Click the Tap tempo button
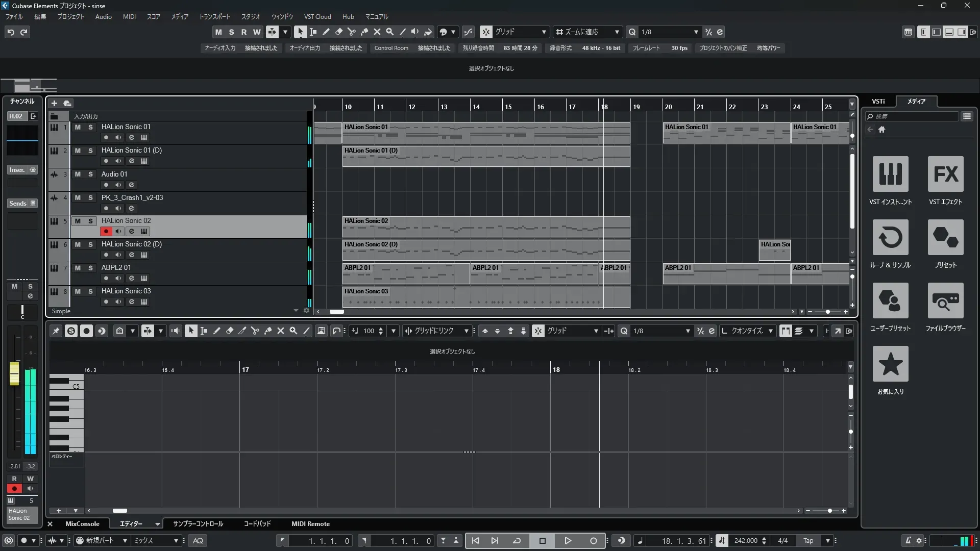This screenshot has height=551, width=980. click(808, 541)
